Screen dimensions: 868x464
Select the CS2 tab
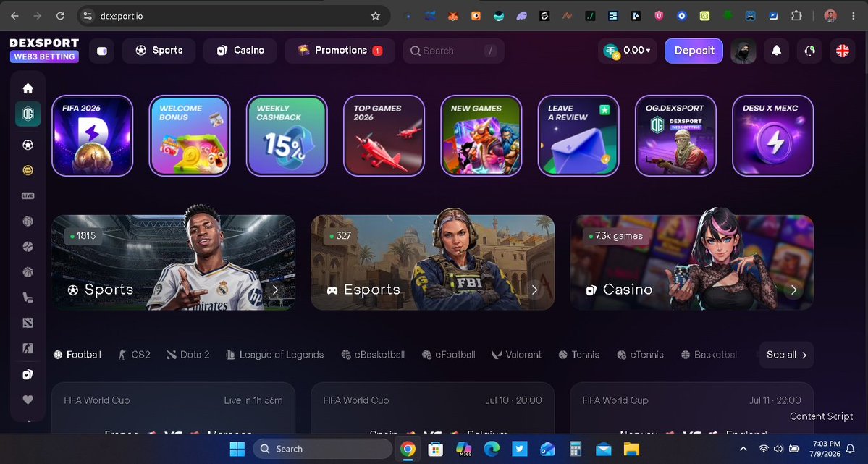[x=134, y=355]
